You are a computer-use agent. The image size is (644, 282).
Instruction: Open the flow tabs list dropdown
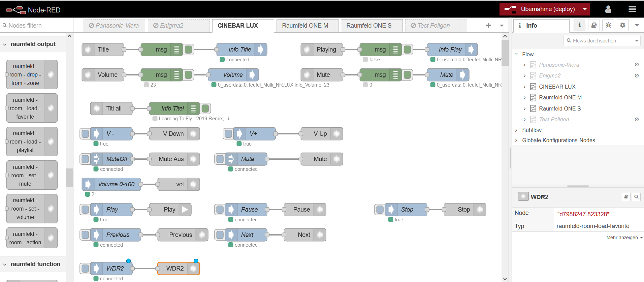click(x=502, y=25)
